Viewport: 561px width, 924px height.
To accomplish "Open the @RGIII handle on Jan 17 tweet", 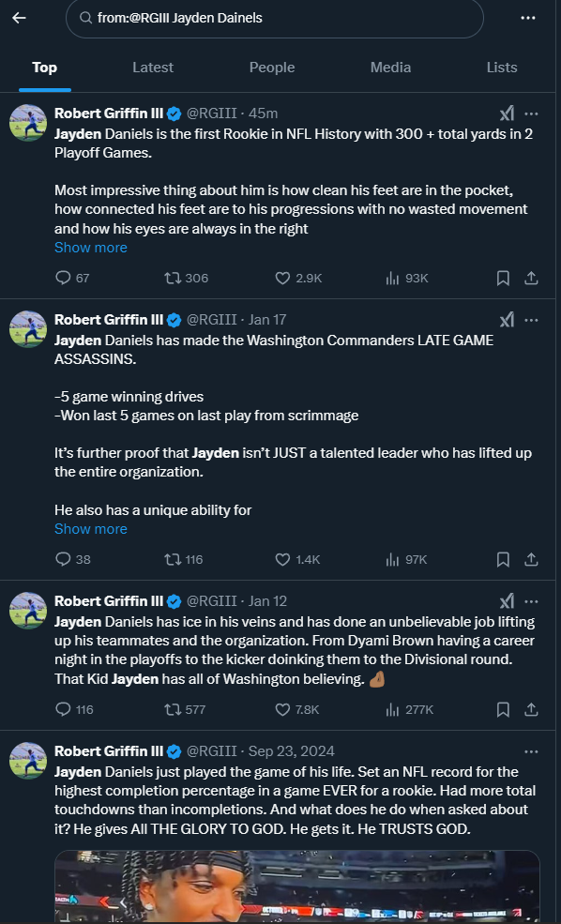I will [x=212, y=319].
